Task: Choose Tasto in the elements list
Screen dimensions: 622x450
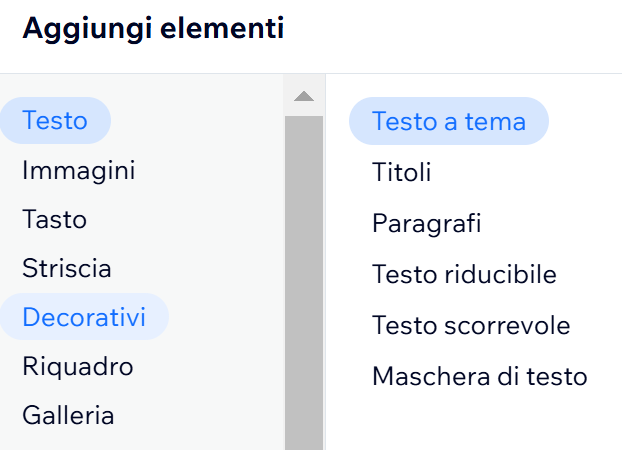Action: 54,219
